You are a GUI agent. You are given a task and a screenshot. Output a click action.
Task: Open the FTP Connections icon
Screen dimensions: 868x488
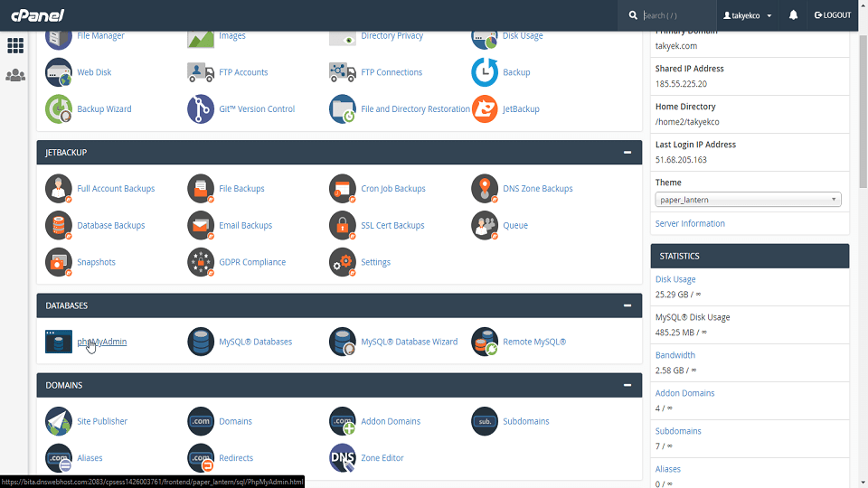click(342, 72)
